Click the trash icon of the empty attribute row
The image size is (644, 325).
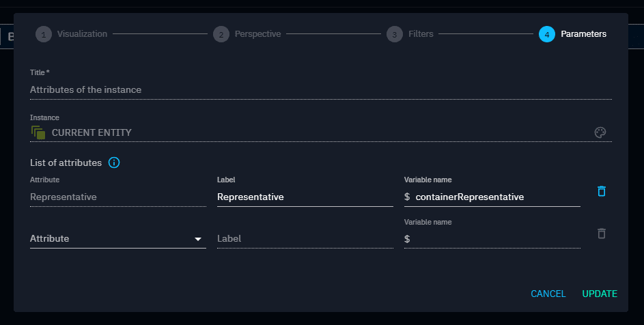coord(601,234)
